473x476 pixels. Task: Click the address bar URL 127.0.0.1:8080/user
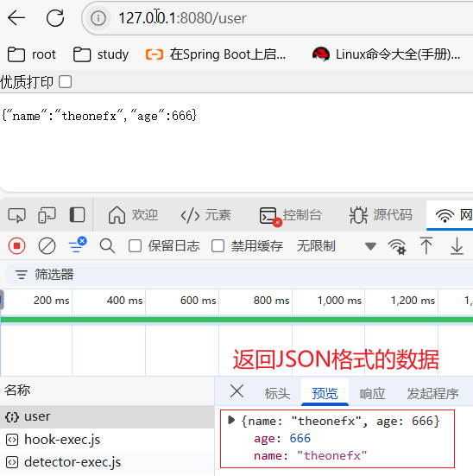pyautogui.click(x=182, y=18)
